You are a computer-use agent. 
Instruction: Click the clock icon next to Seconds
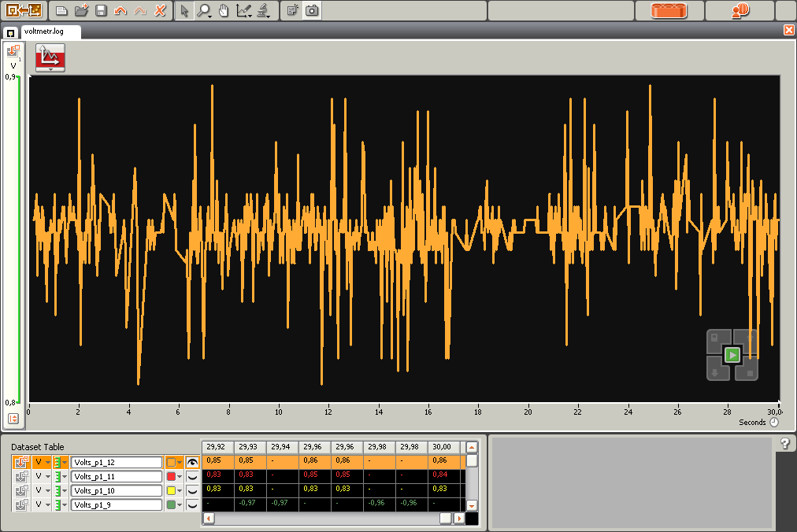pyautogui.click(x=774, y=423)
